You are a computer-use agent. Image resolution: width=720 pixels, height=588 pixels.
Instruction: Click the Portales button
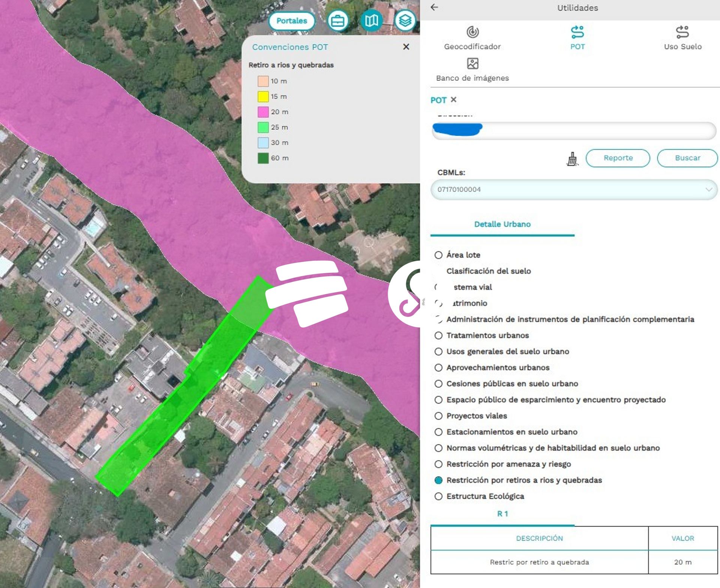292,21
